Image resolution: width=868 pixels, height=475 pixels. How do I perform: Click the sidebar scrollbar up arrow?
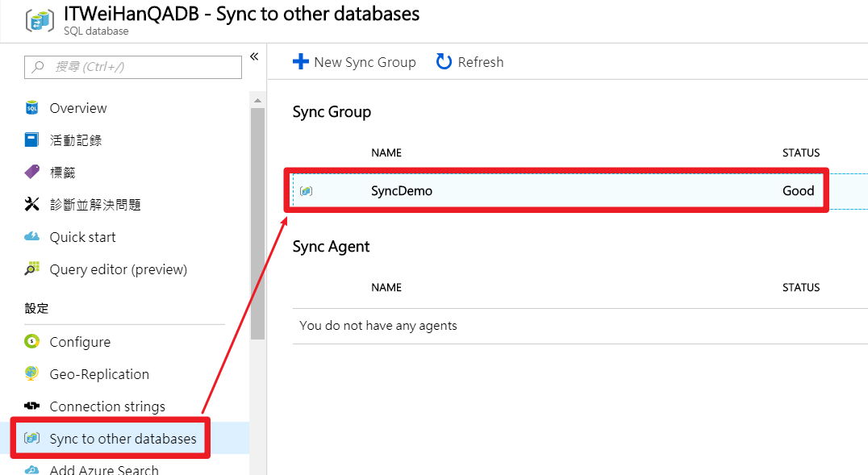click(x=257, y=100)
